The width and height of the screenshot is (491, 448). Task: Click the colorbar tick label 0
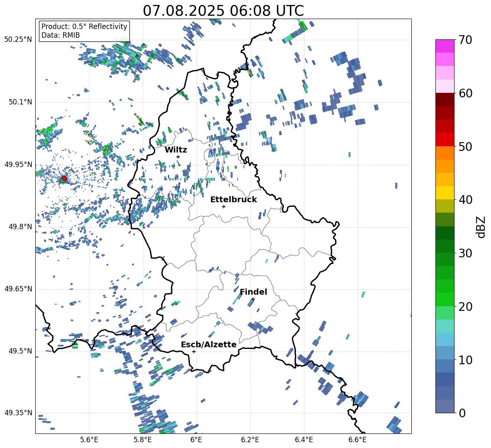[x=462, y=413]
